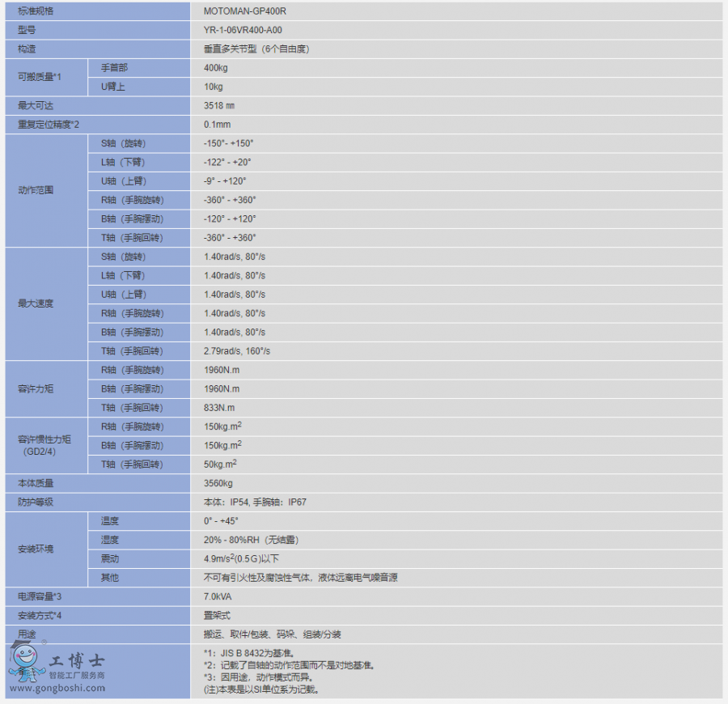Select the T轴 "-360° - +360°" range value
The width and height of the screenshot is (728, 704).
click(230, 238)
